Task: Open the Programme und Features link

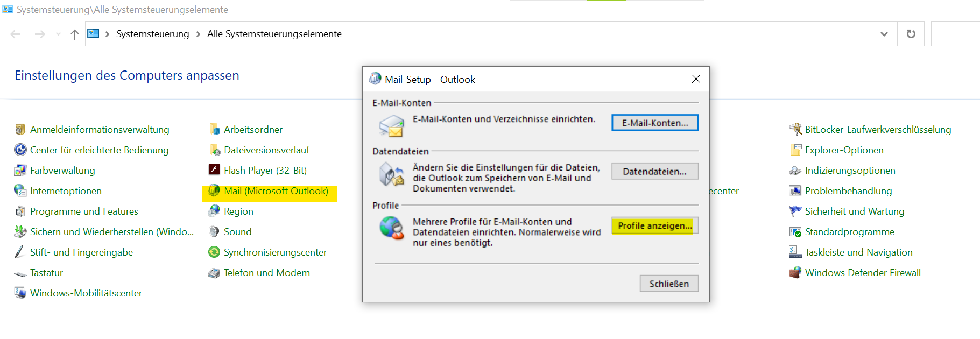Action: coord(84,211)
